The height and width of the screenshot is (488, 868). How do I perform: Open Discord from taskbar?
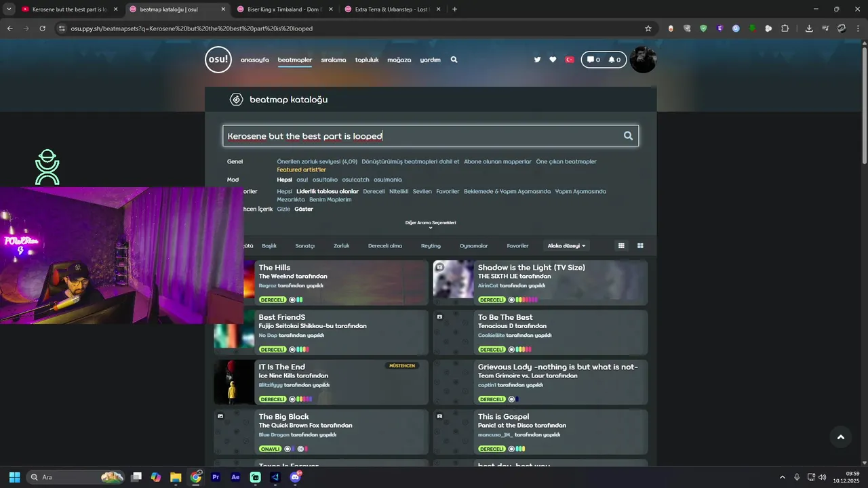point(294,477)
